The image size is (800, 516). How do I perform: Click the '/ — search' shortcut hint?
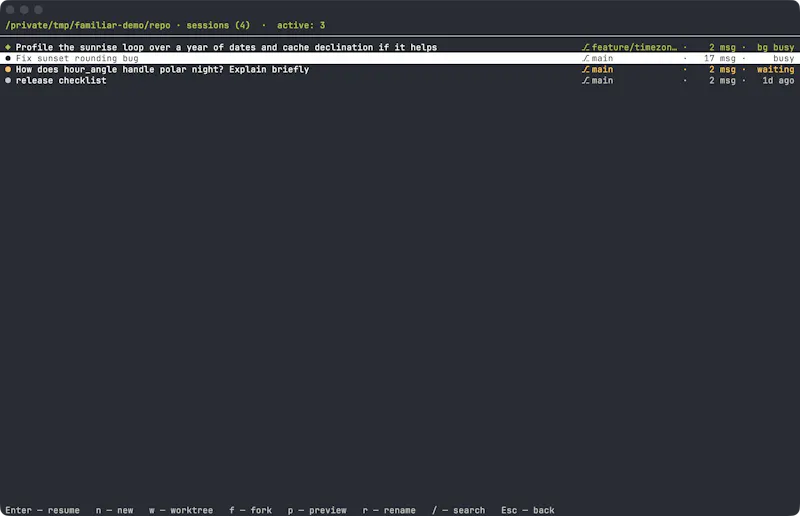click(x=459, y=510)
